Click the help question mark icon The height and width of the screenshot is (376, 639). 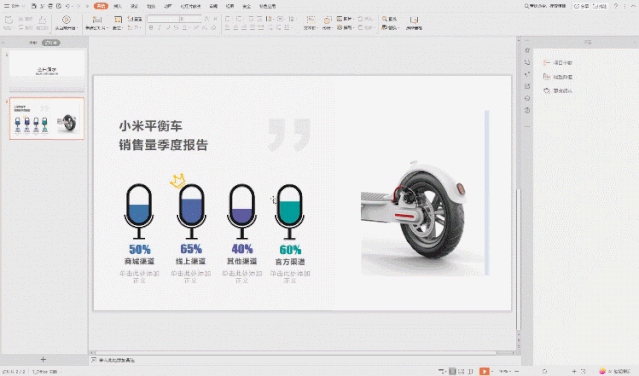[616, 6]
